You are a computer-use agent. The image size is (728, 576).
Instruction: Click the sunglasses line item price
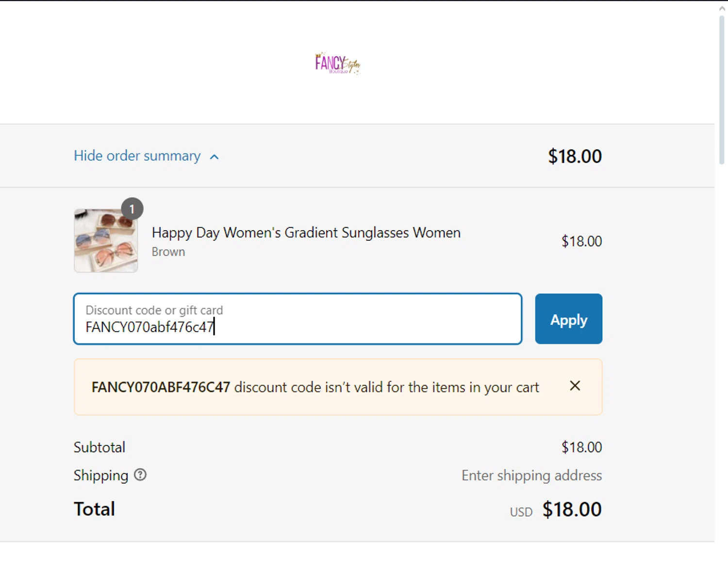coord(581,241)
